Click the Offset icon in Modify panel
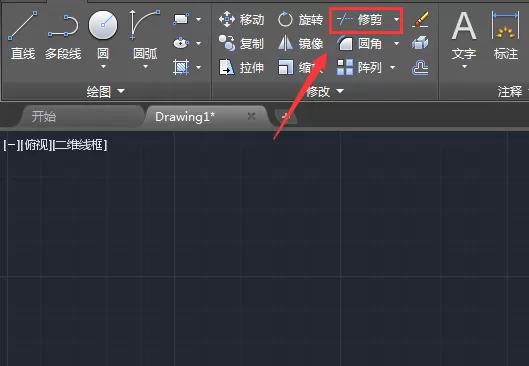529x366 pixels. click(x=420, y=67)
